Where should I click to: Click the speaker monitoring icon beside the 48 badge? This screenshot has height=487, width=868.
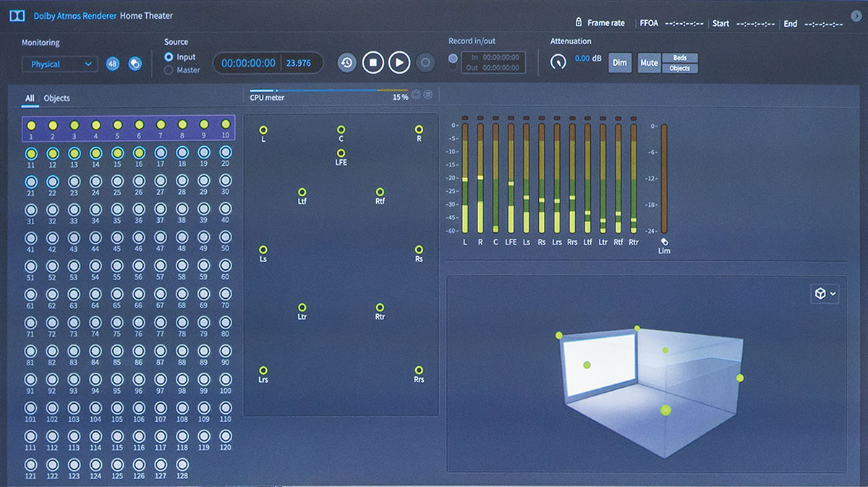tap(134, 64)
